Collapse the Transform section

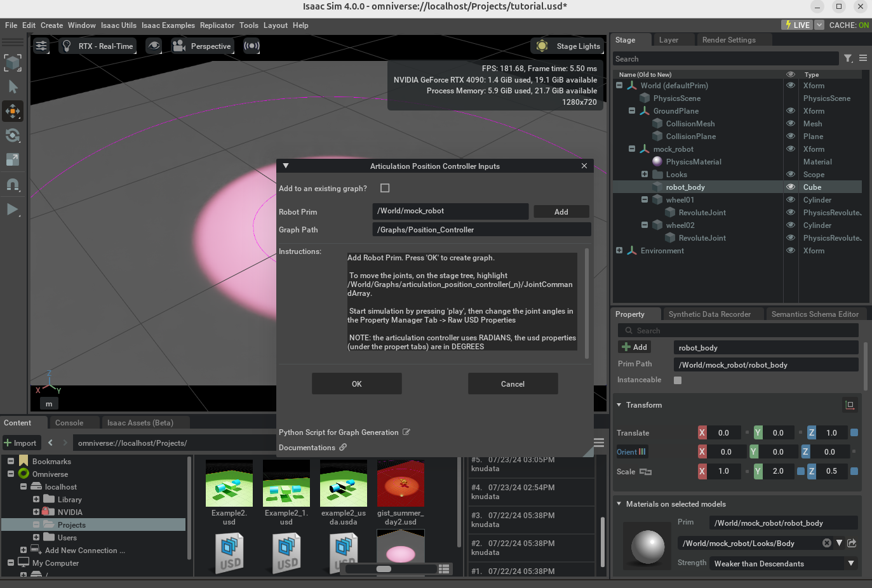[619, 405]
